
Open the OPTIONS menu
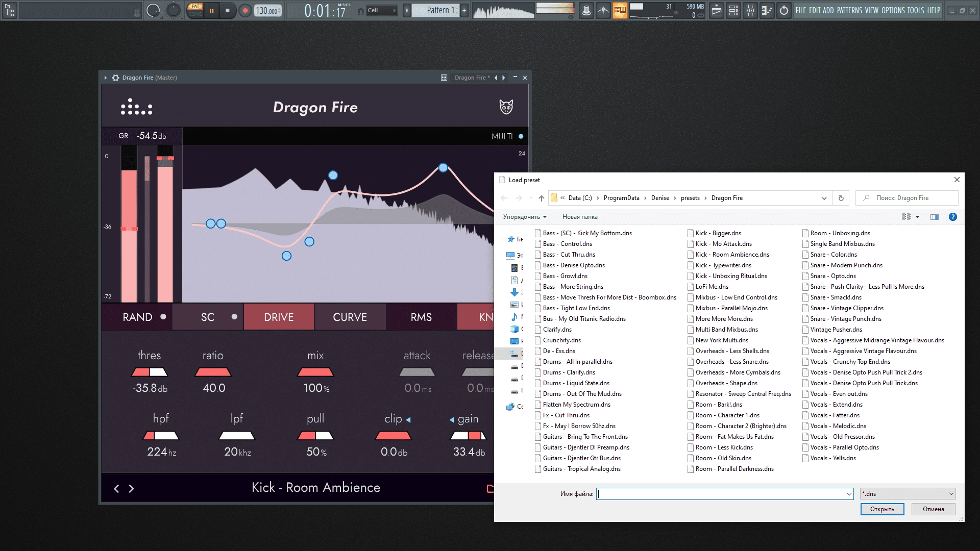click(893, 10)
